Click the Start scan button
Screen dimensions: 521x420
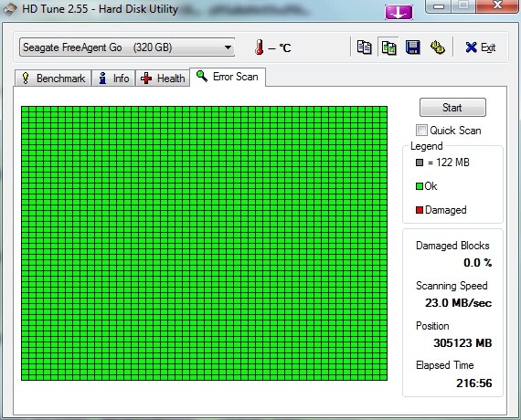point(452,107)
